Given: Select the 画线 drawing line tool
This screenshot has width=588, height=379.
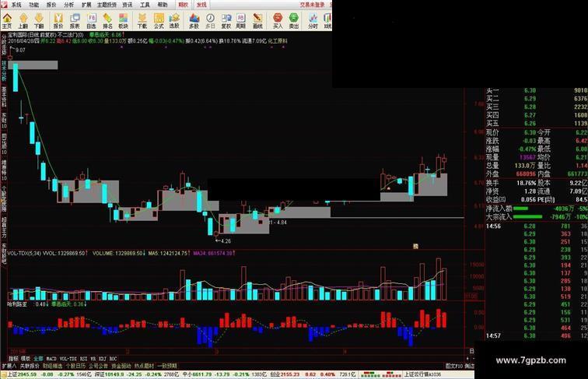Looking at the screenshot, I should coord(257,21).
